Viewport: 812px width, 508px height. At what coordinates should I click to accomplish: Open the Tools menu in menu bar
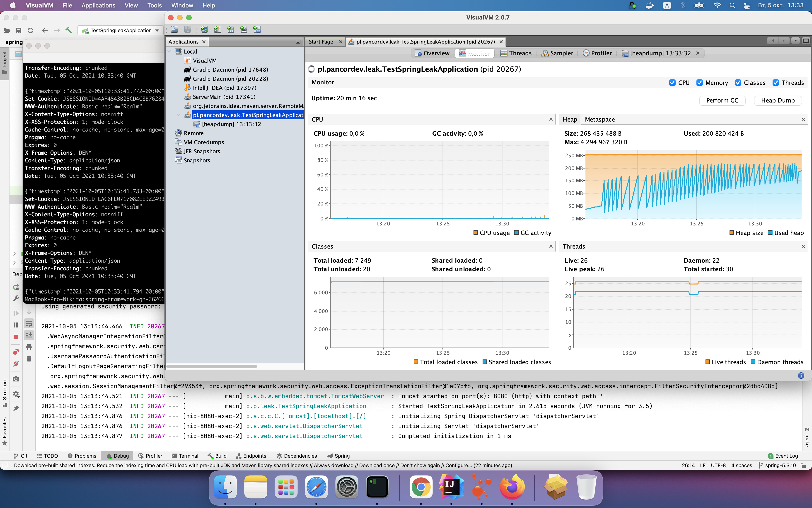[x=155, y=5]
